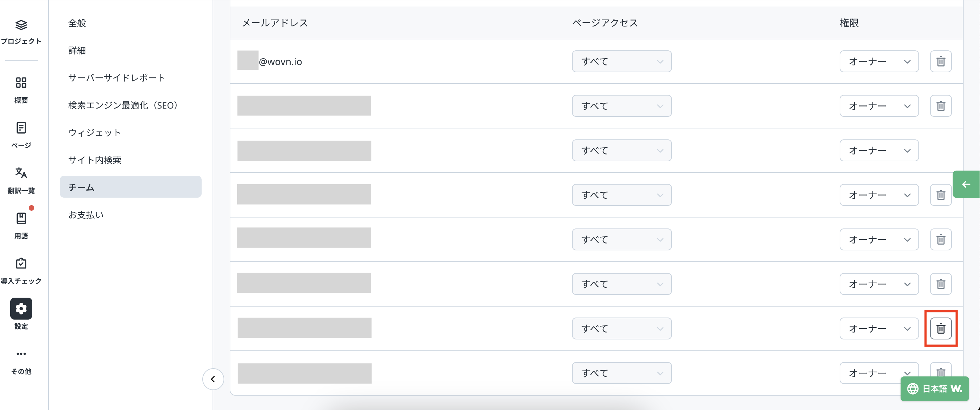Go to 概要 dashboard icon
The width and height of the screenshot is (980, 410).
tap(21, 83)
